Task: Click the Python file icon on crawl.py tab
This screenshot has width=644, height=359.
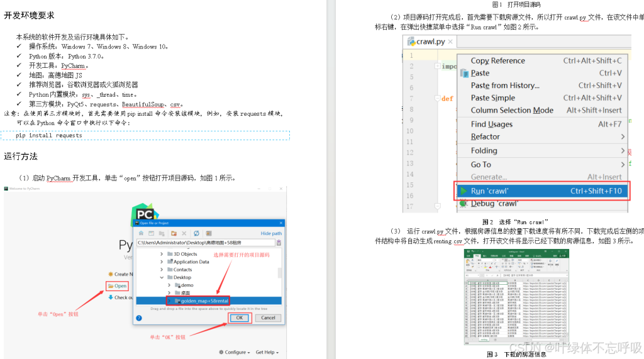Action: coord(411,41)
